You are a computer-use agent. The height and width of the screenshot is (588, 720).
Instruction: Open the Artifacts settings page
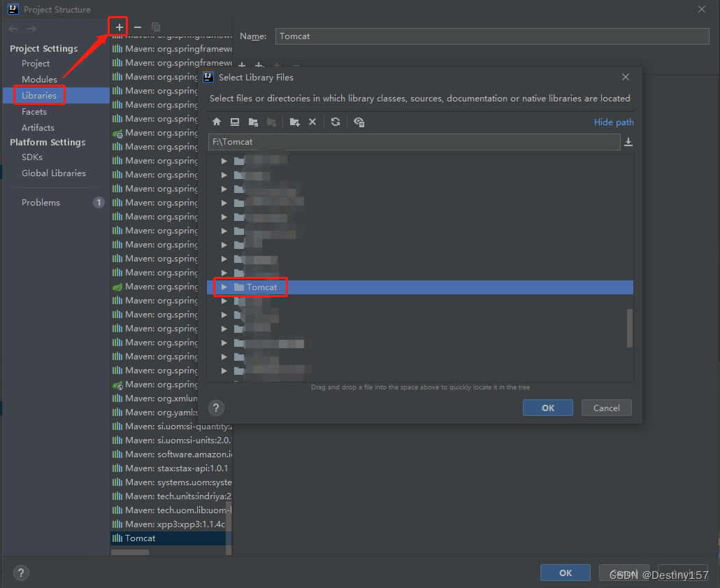(38, 128)
